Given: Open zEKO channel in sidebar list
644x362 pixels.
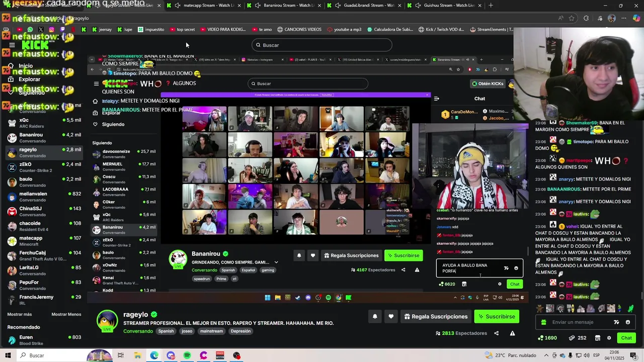Looking at the screenshot, I should click(44, 167).
